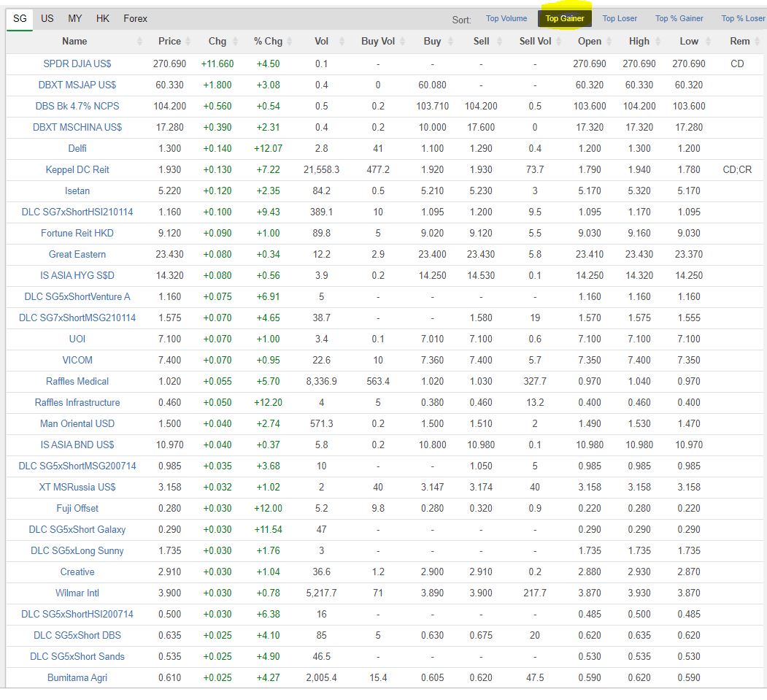Screen dimensions: 767x700
Task: Sort by the Buy column arrows
Action: point(450,42)
